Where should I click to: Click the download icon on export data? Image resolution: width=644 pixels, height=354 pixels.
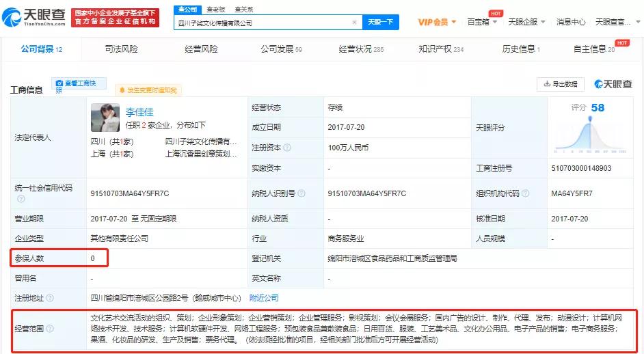(547, 84)
